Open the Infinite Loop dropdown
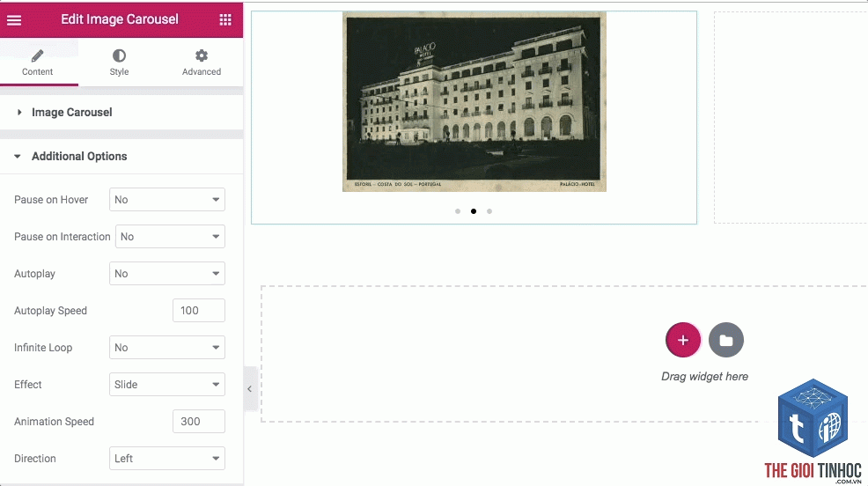This screenshot has height=486, width=868. pyautogui.click(x=167, y=348)
